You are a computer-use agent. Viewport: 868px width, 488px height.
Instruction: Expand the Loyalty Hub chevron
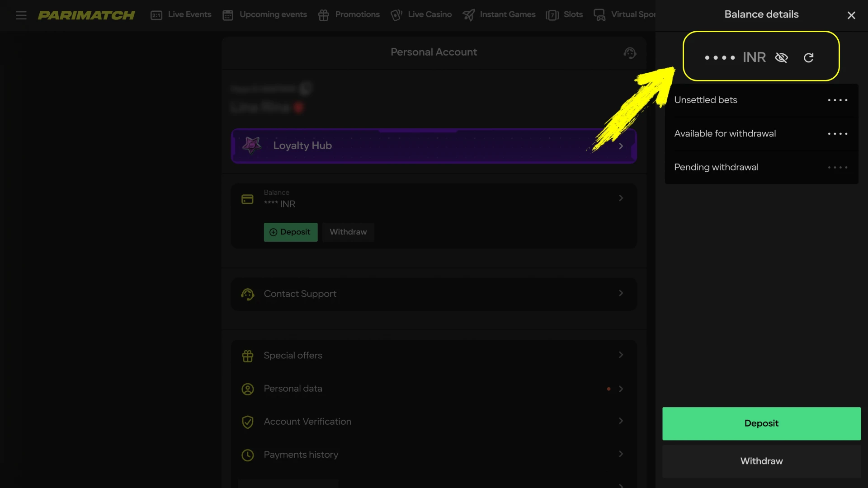[x=621, y=146]
